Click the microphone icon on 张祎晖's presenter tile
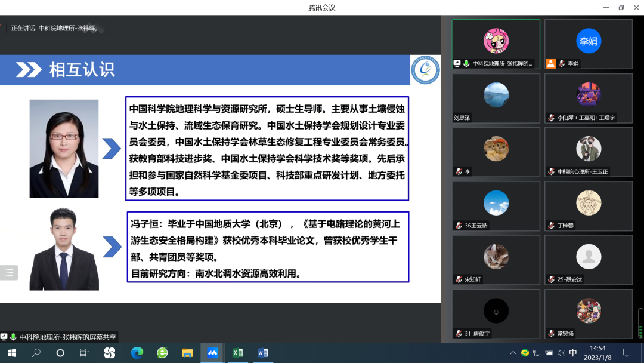This screenshot has height=363, width=644. [467, 64]
